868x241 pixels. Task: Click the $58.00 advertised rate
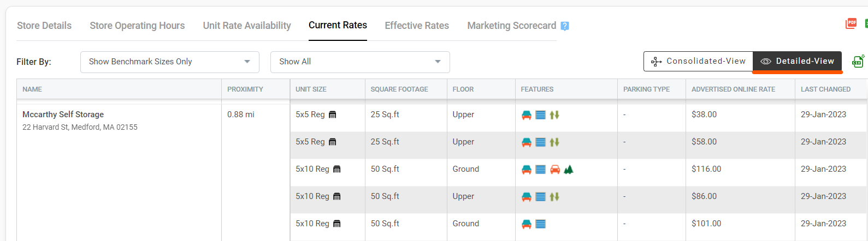(704, 142)
